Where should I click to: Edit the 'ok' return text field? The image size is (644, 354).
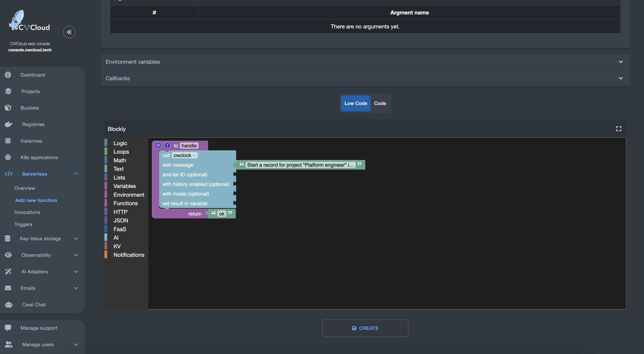221,214
